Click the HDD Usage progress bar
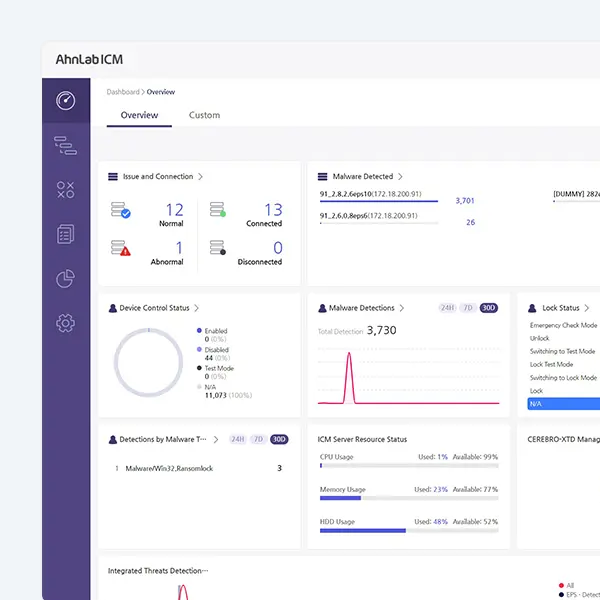This screenshot has height=600, width=600. (x=408, y=530)
